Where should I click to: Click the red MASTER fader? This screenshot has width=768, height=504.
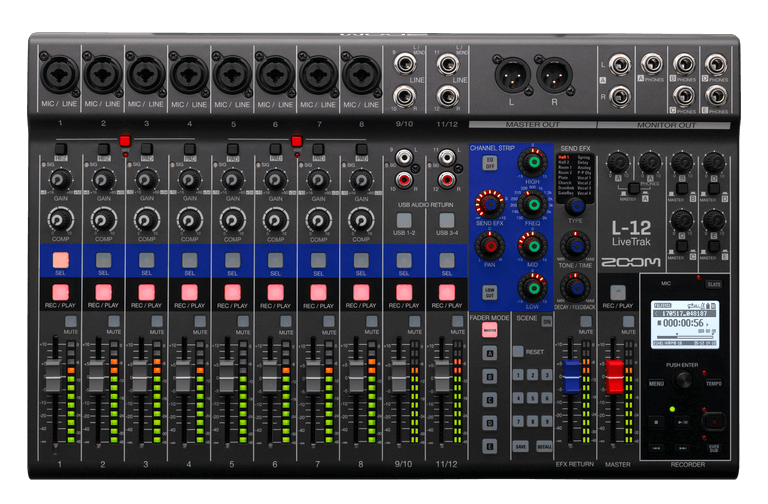pos(615,376)
